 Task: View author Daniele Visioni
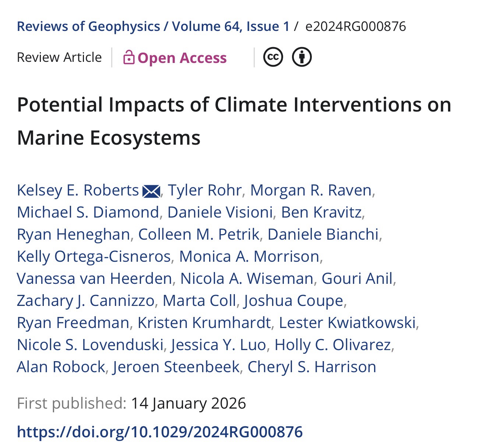[220, 212]
